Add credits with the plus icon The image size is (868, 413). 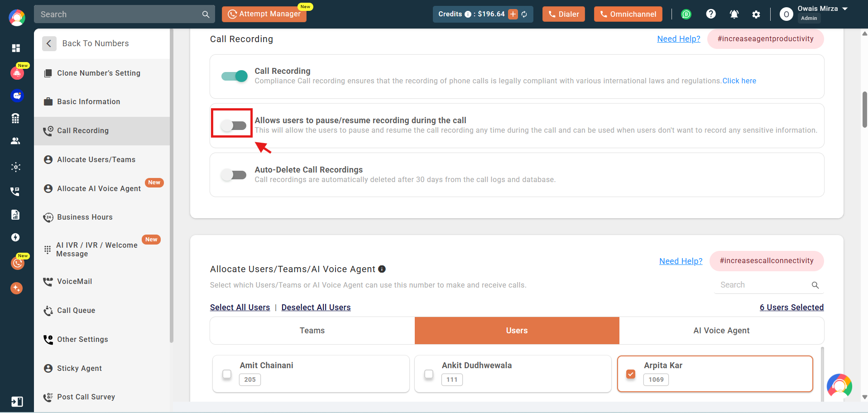click(x=513, y=14)
